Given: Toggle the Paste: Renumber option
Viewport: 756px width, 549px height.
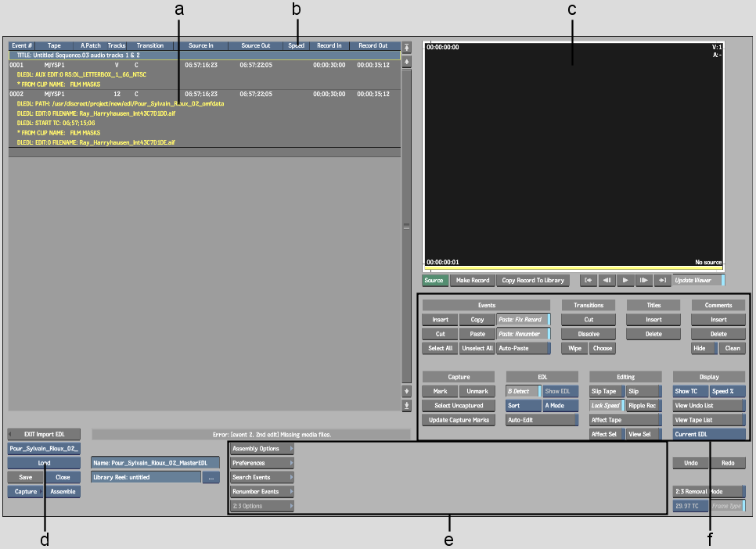Looking at the screenshot, I should click(x=524, y=334).
